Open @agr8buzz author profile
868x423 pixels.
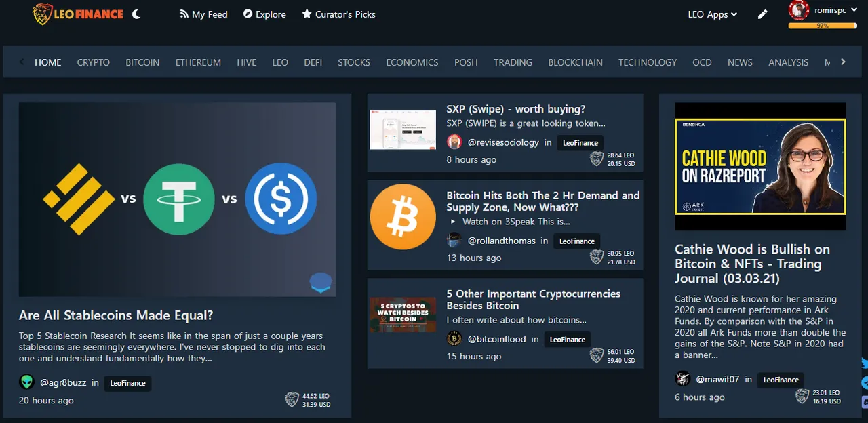coord(63,382)
